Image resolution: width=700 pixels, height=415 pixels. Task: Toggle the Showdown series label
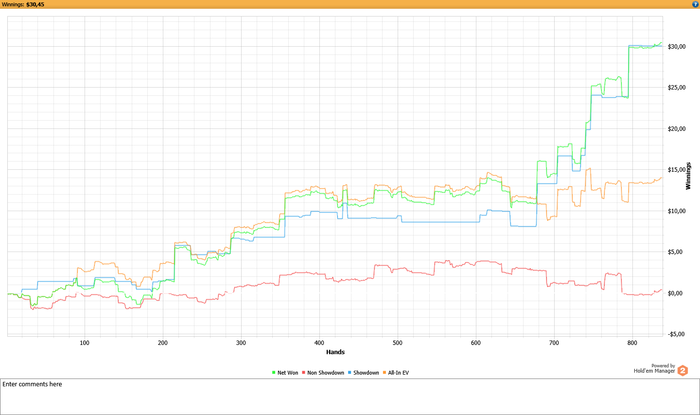coord(366,373)
